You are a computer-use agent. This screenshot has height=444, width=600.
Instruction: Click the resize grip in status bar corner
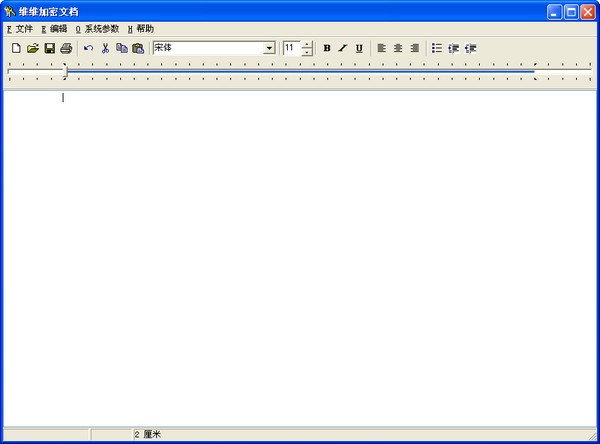click(592, 435)
